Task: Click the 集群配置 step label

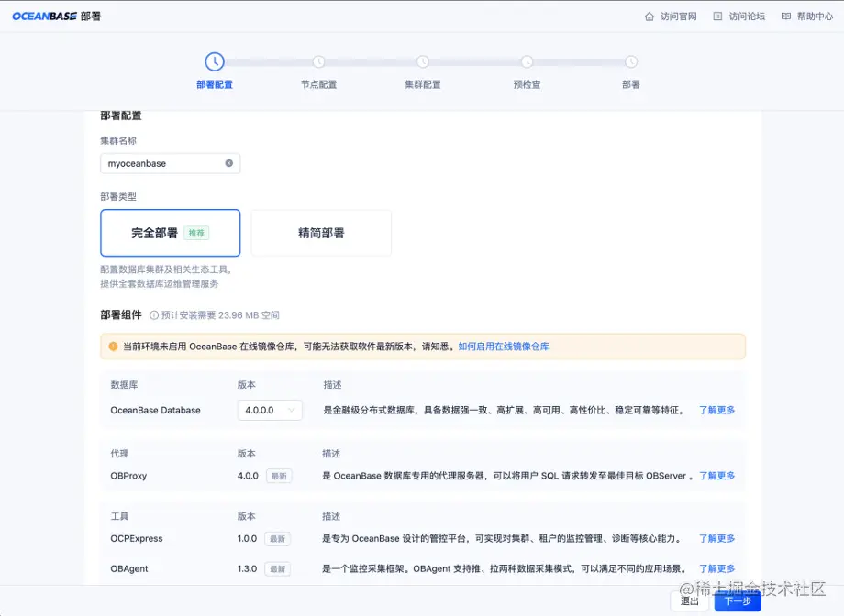Action: point(423,84)
